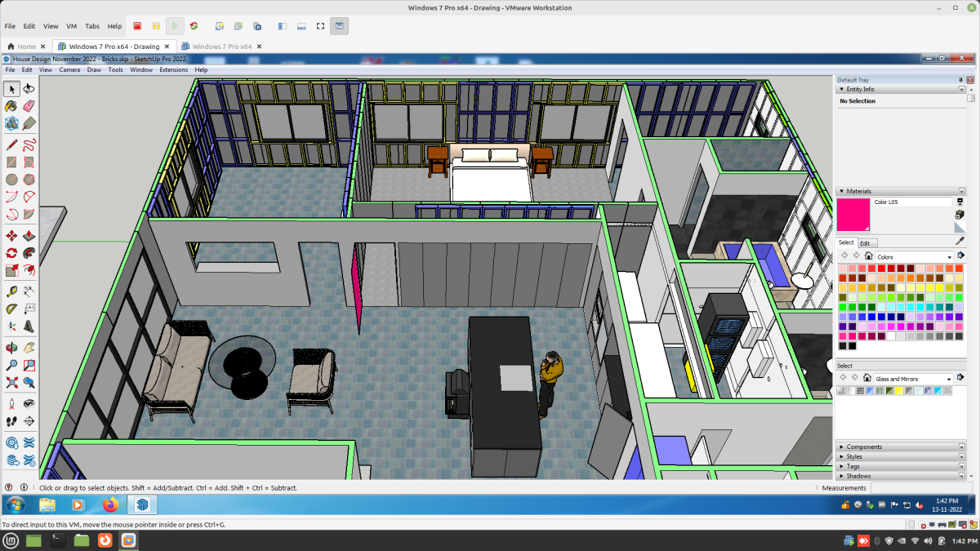Open the Camera menu in SketchUp

click(70, 69)
